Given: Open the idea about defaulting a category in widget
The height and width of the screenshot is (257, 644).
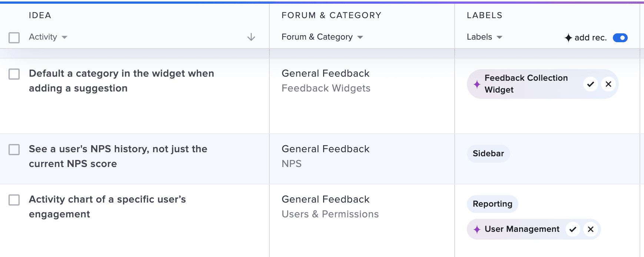Looking at the screenshot, I should (x=122, y=81).
